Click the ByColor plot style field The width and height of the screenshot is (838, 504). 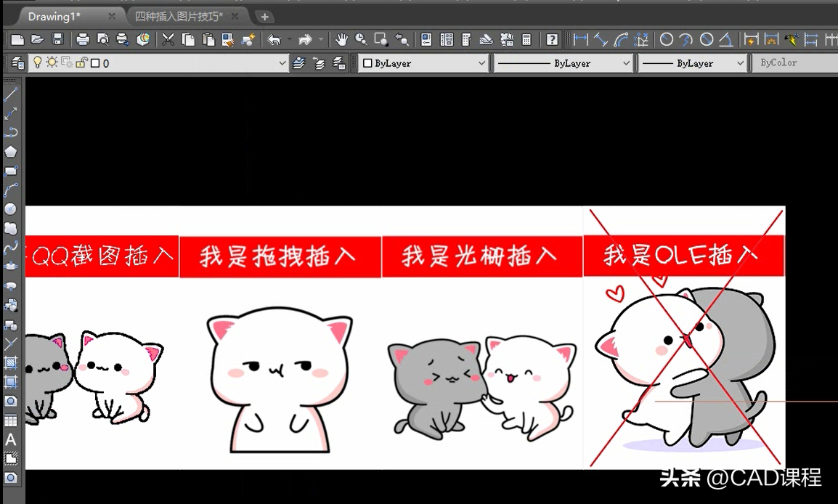tap(795, 63)
